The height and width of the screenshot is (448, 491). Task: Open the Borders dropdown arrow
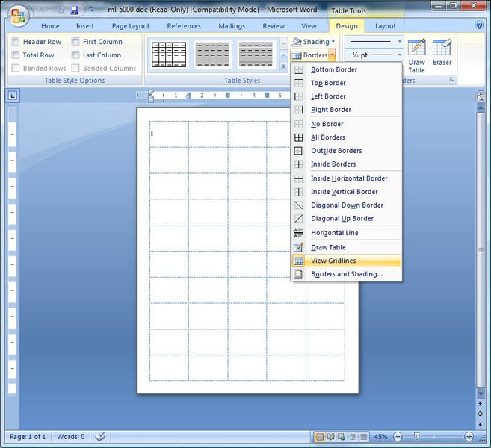tap(332, 55)
